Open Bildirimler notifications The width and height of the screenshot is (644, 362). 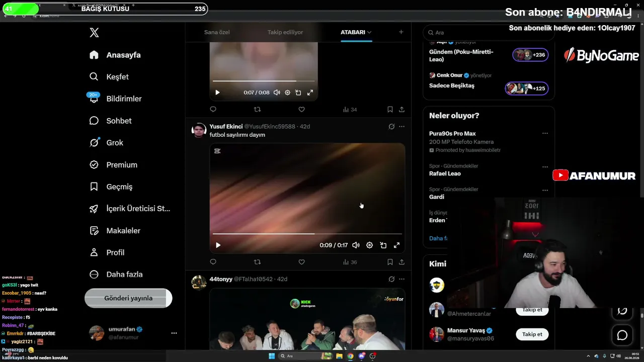(x=115, y=99)
